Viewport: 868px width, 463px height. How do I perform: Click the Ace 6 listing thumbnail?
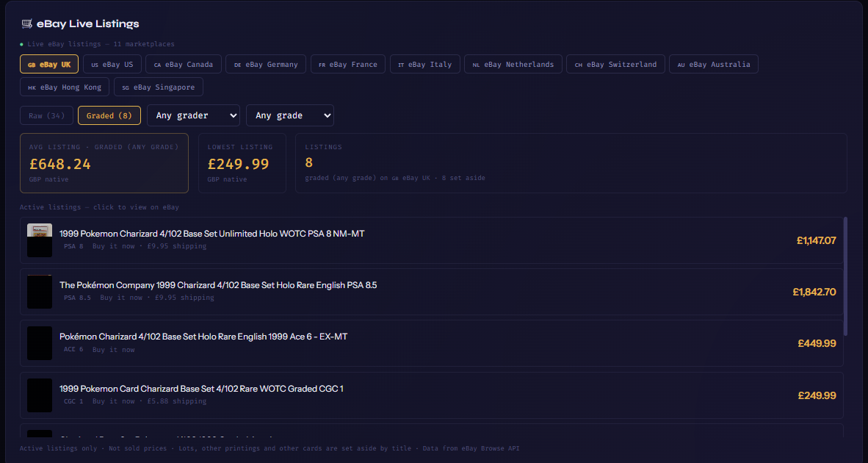pyautogui.click(x=40, y=343)
